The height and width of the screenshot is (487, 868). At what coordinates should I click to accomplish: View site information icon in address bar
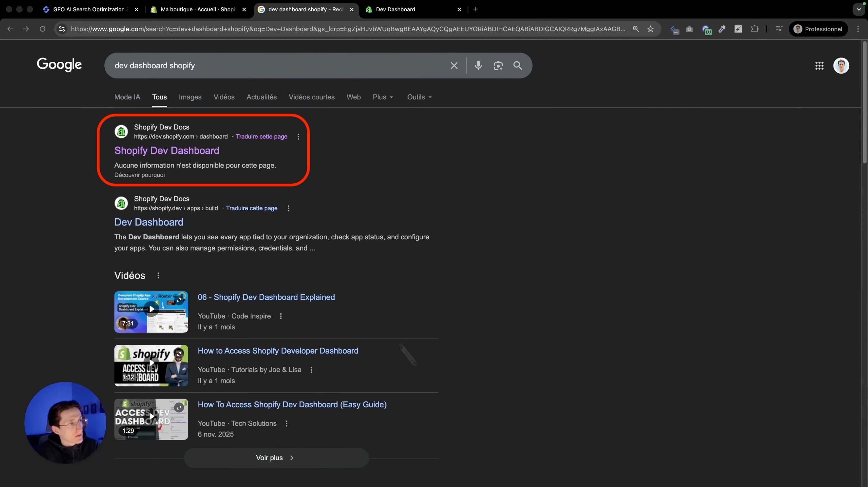62,29
